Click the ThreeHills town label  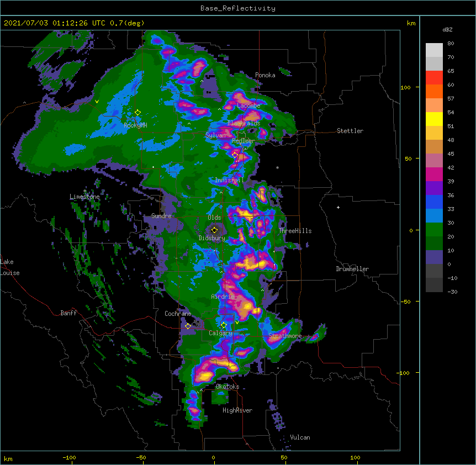(295, 231)
